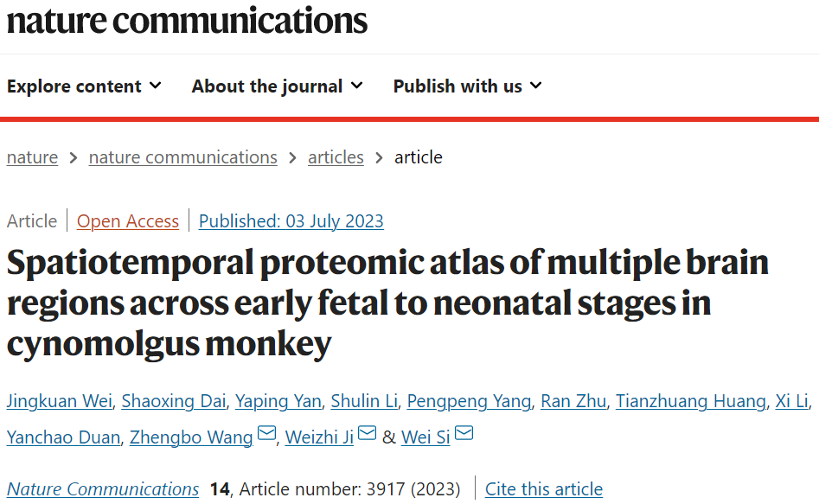Expand the Explore content menu
Viewport: 819px width, 504px height.
[x=84, y=86]
